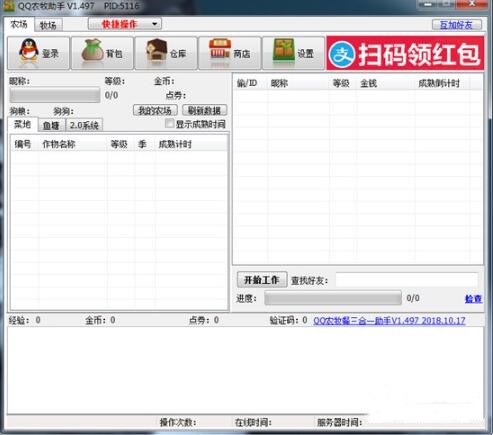The image size is (493, 435).
Task: Click the 互加好友 button
Action: 457,25
